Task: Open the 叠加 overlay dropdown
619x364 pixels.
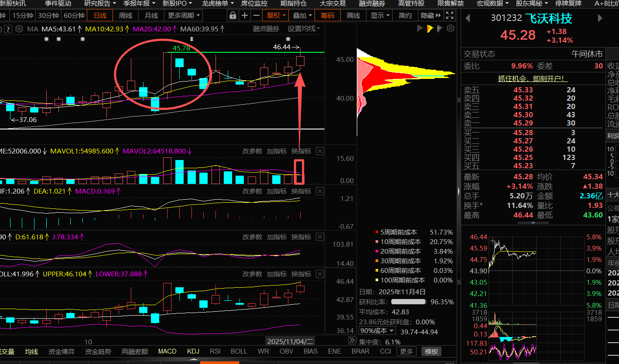Action: 302,16
